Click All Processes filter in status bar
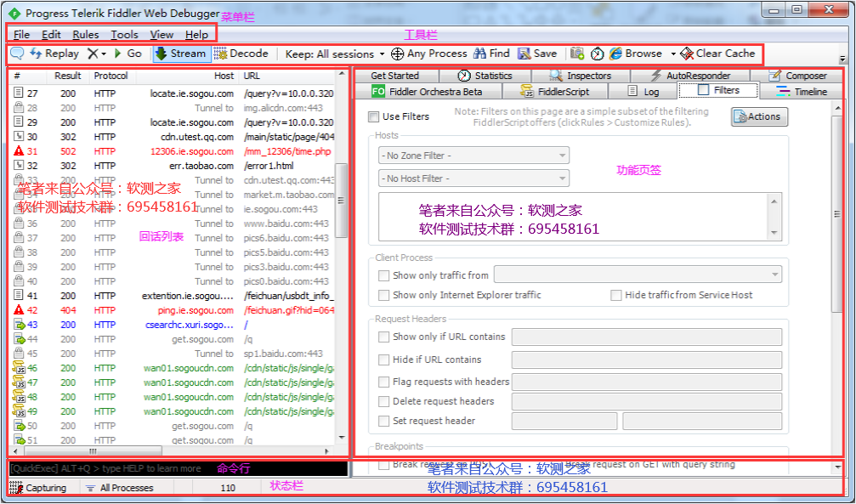The width and height of the screenshot is (856, 504). (x=120, y=488)
